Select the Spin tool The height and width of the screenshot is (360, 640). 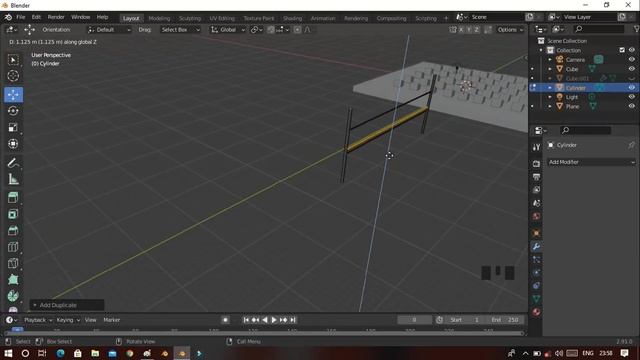point(13,296)
